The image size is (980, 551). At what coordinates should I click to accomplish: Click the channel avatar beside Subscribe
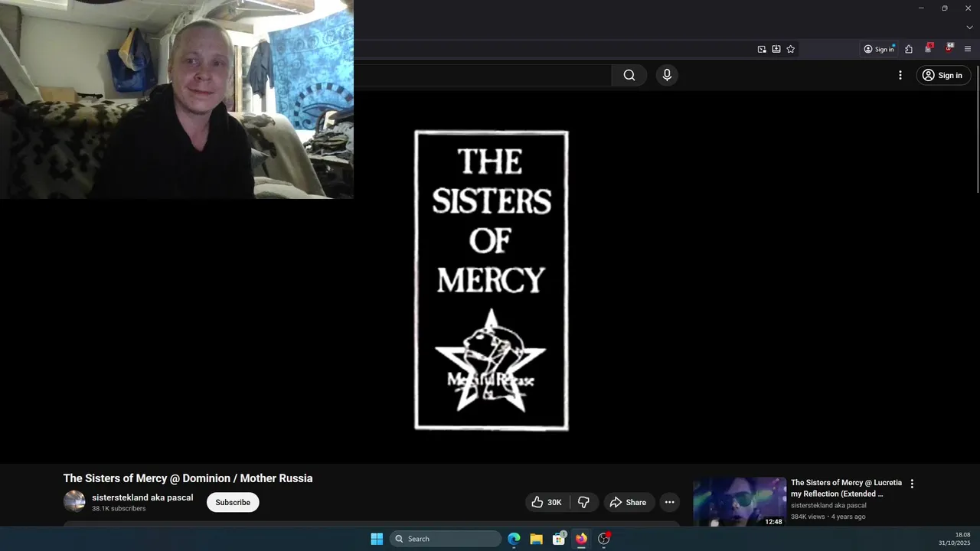[x=74, y=501]
